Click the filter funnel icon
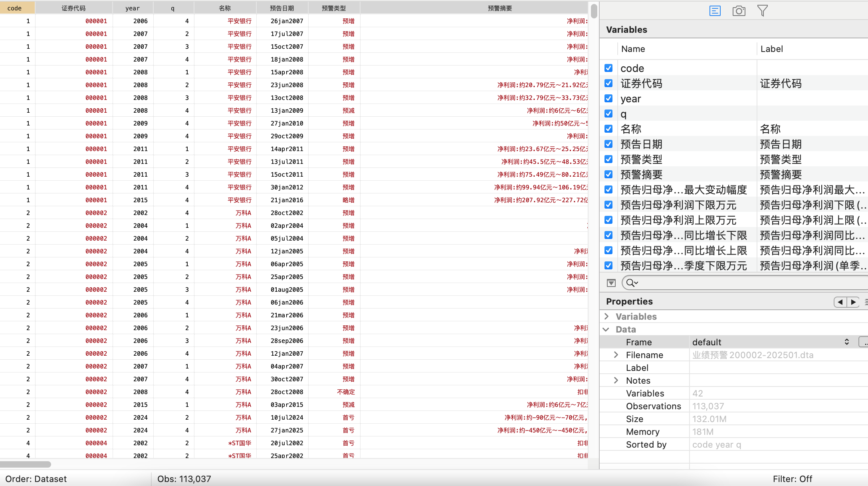The height and width of the screenshot is (486, 868). tap(762, 11)
